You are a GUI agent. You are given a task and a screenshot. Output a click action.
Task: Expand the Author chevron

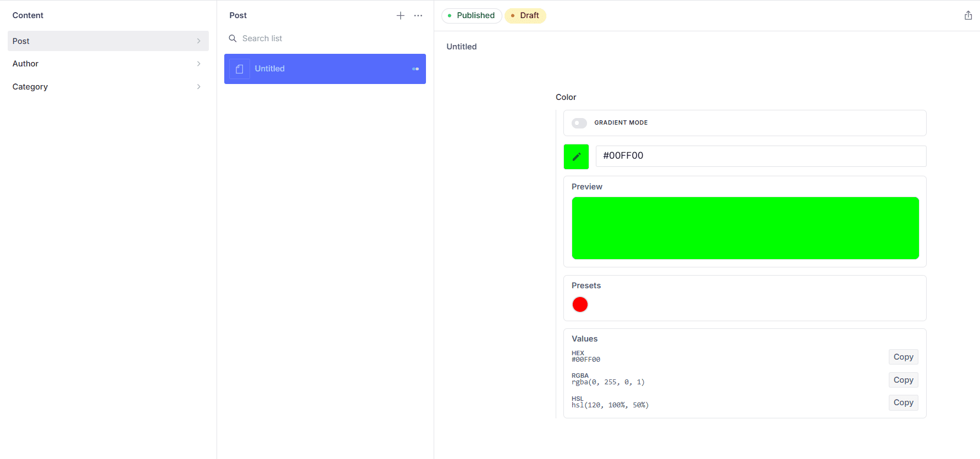[198, 64]
